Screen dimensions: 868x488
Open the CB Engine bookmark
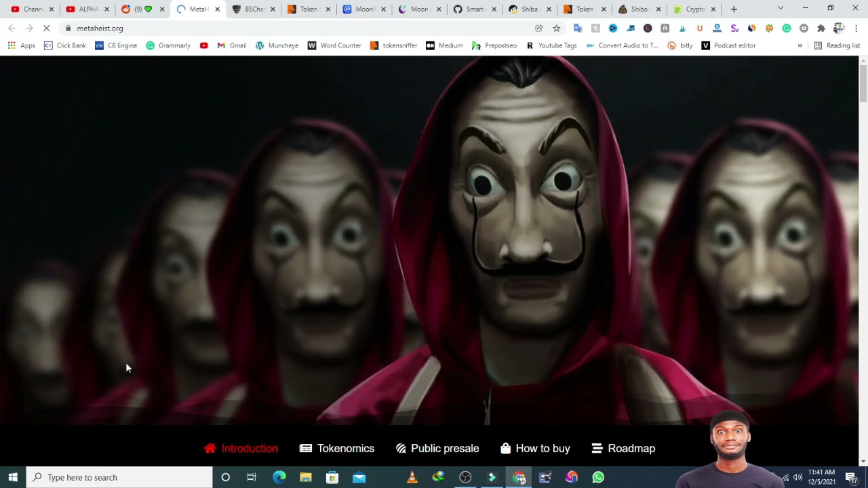[116, 45]
